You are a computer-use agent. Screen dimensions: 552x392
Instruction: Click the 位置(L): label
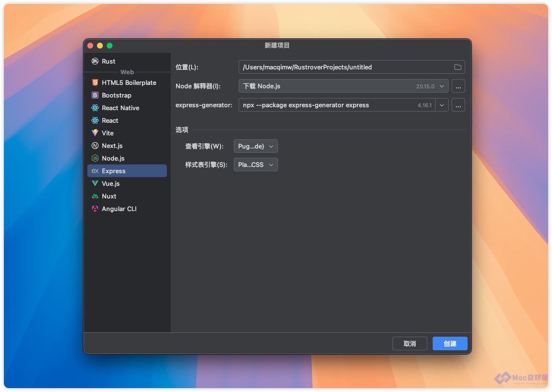187,67
